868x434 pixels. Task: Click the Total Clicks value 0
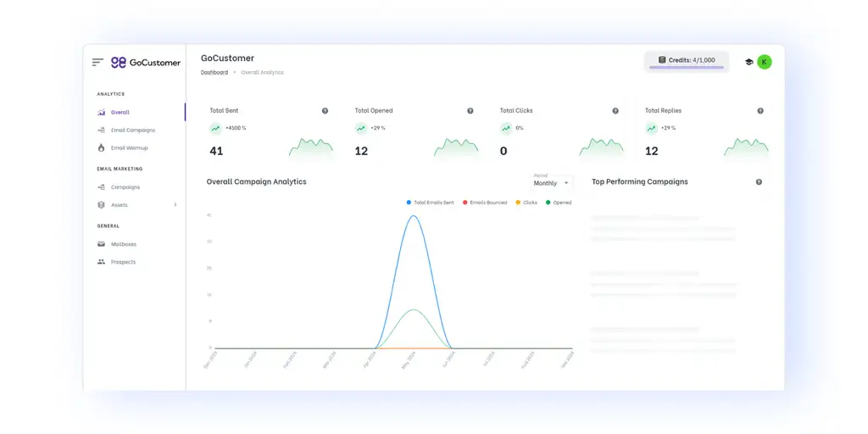[504, 151]
